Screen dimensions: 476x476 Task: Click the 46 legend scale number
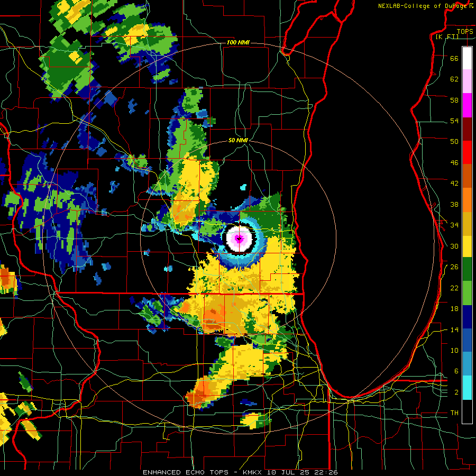point(454,163)
